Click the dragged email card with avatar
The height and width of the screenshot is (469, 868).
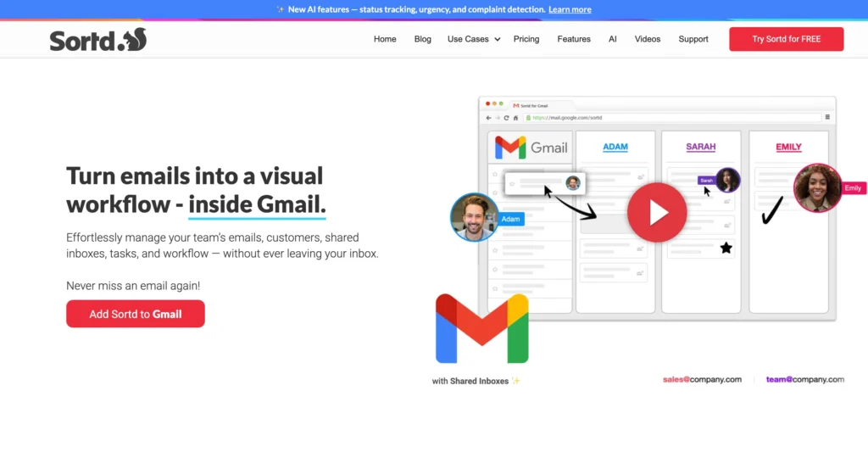click(545, 183)
